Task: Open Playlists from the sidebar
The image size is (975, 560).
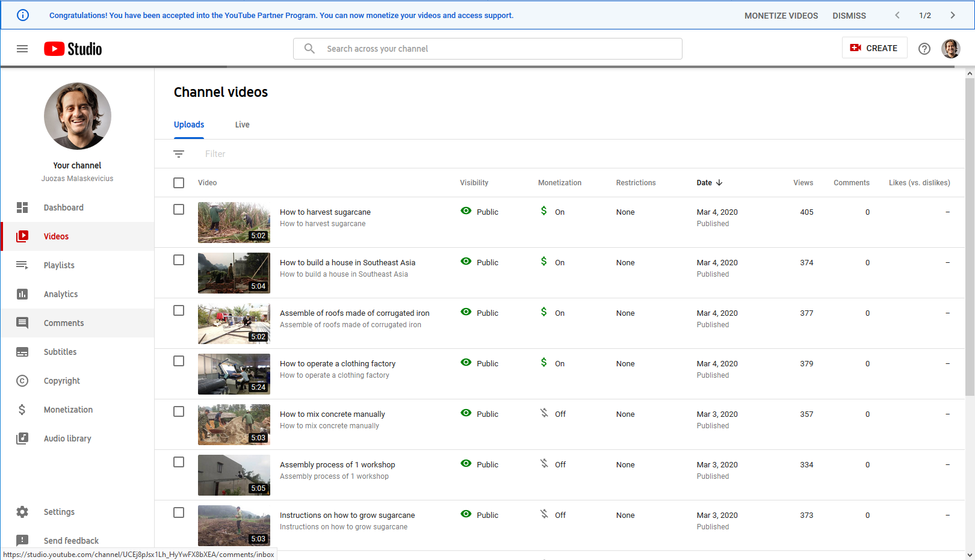Action: tap(59, 265)
